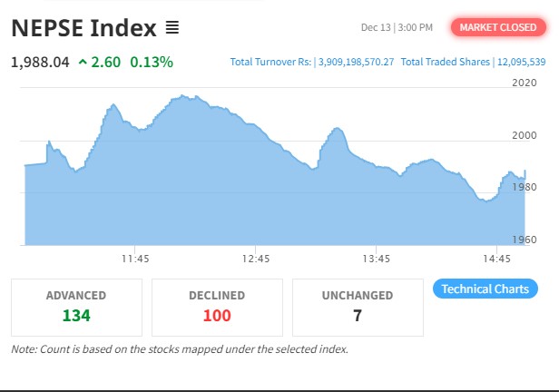Click the Total Traded Shares figure

[521, 63]
